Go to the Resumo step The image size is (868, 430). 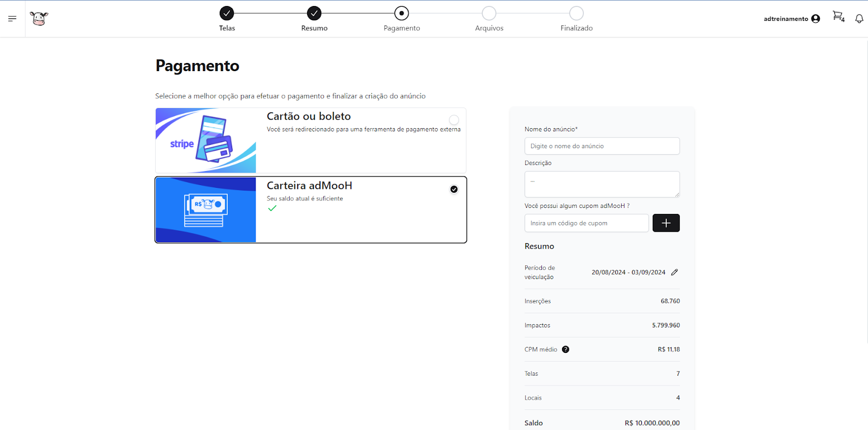(314, 13)
